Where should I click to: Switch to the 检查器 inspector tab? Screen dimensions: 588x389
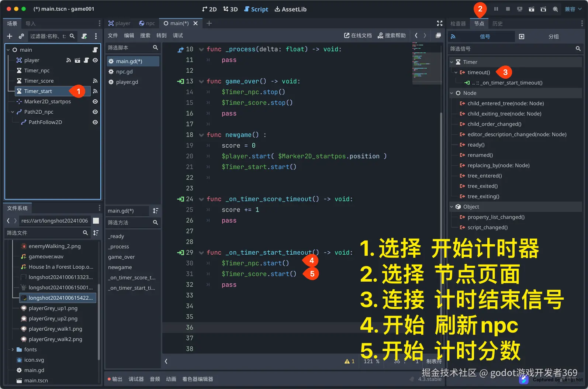point(458,24)
